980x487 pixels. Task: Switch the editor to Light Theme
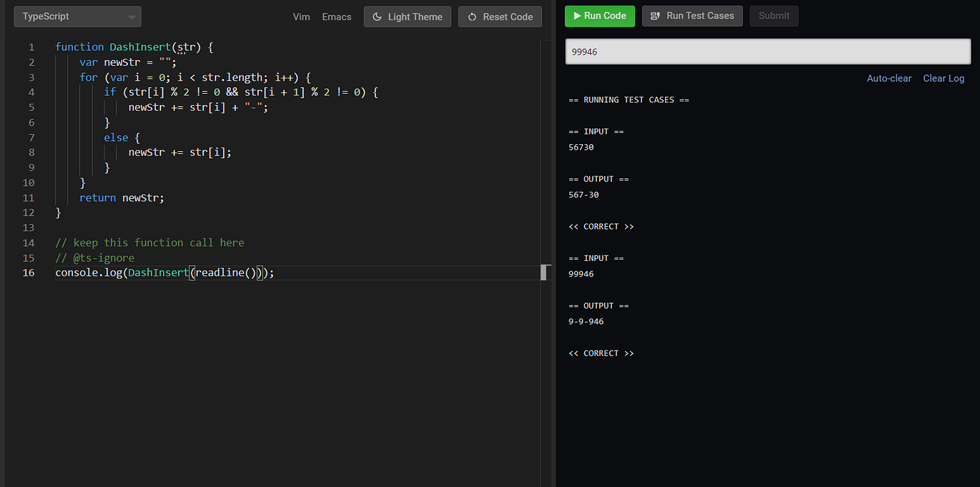(x=407, y=16)
